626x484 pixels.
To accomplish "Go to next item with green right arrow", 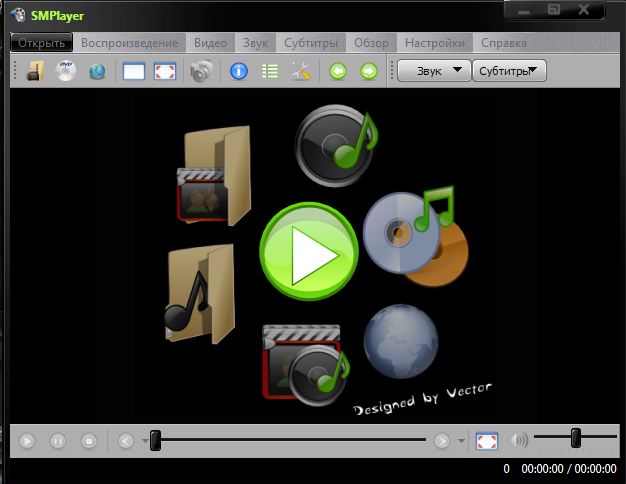I will tap(368, 71).
